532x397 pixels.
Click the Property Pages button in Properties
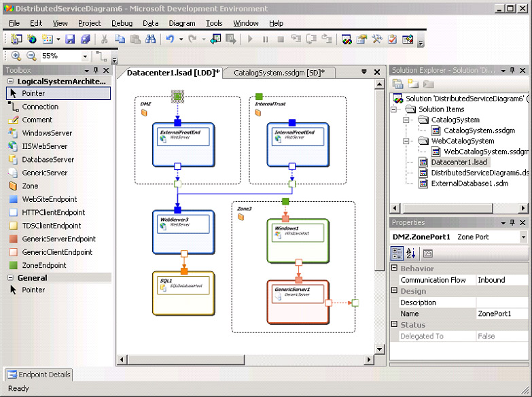pos(428,254)
